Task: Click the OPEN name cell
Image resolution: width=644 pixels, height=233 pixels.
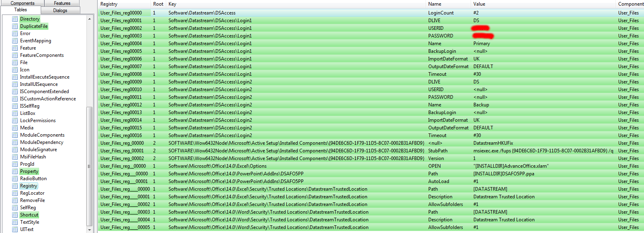Action: 434,166
